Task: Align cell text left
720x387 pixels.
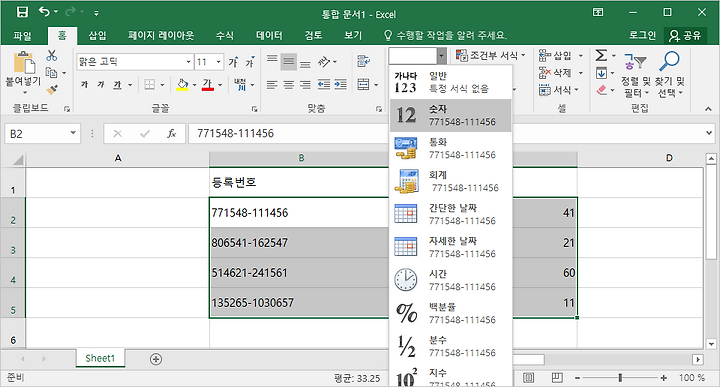Action: 272,84
